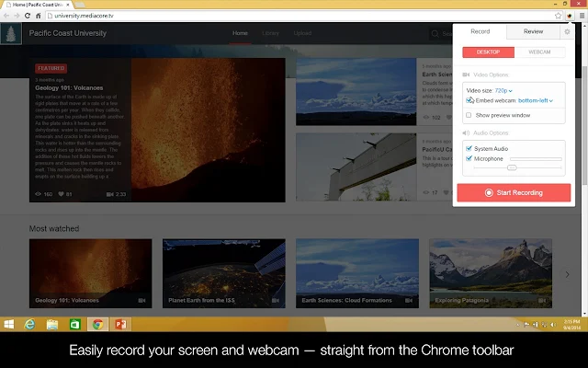This screenshot has height=368, width=588.
Task: Click the browser reload icon
Action: coord(28,16)
